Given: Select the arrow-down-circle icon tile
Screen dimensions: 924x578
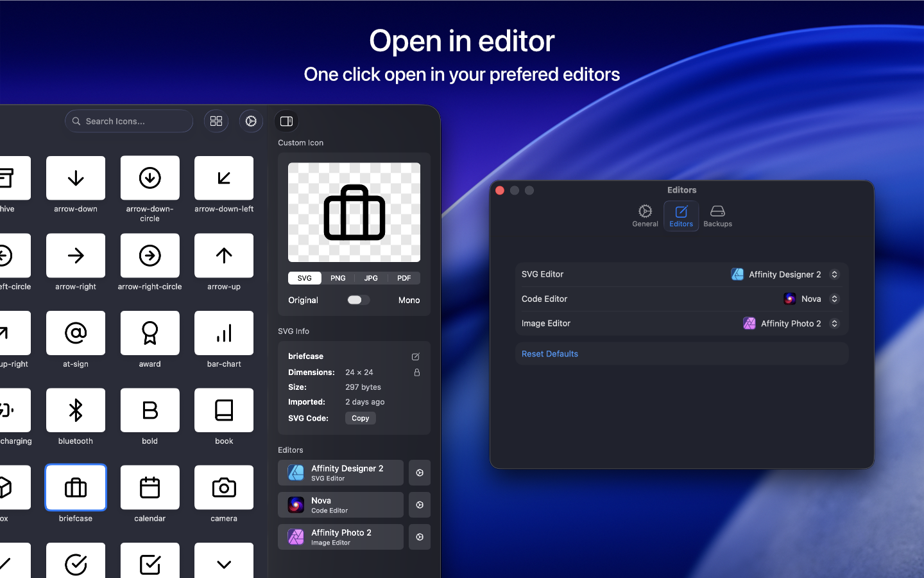Looking at the screenshot, I should tap(150, 178).
